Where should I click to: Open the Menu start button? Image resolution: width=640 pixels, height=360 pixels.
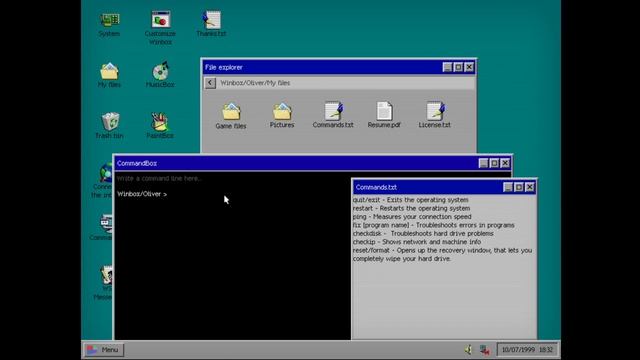click(x=104, y=350)
